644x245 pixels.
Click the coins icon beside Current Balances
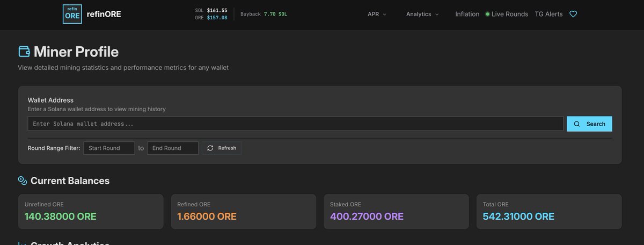pyautogui.click(x=23, y=181)
